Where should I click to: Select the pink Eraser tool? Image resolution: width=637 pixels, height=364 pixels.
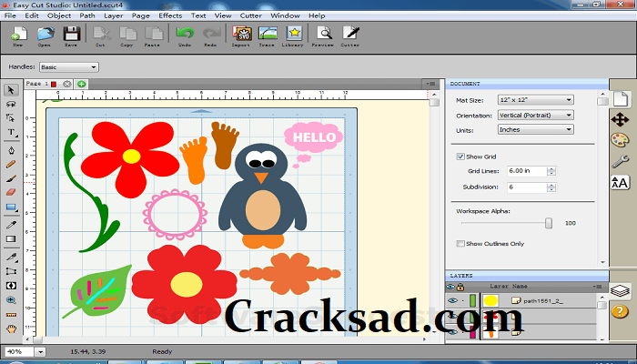[11, 192]
